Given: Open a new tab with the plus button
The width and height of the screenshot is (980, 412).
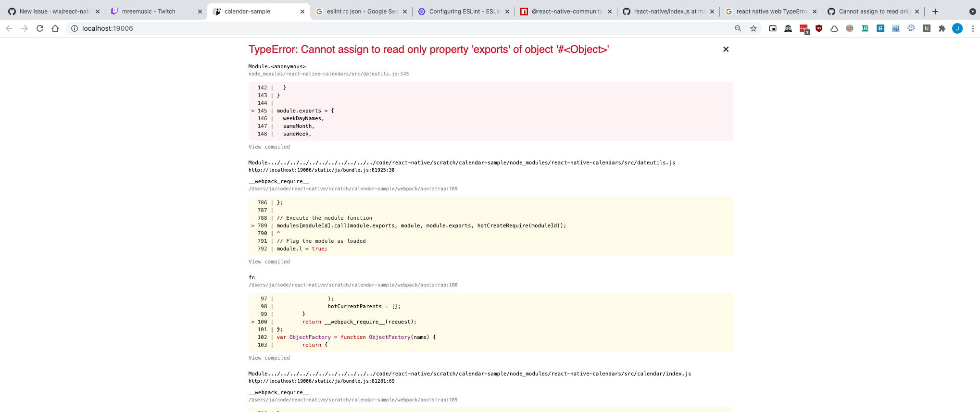Looking at the screenshot, I should 935,12.
